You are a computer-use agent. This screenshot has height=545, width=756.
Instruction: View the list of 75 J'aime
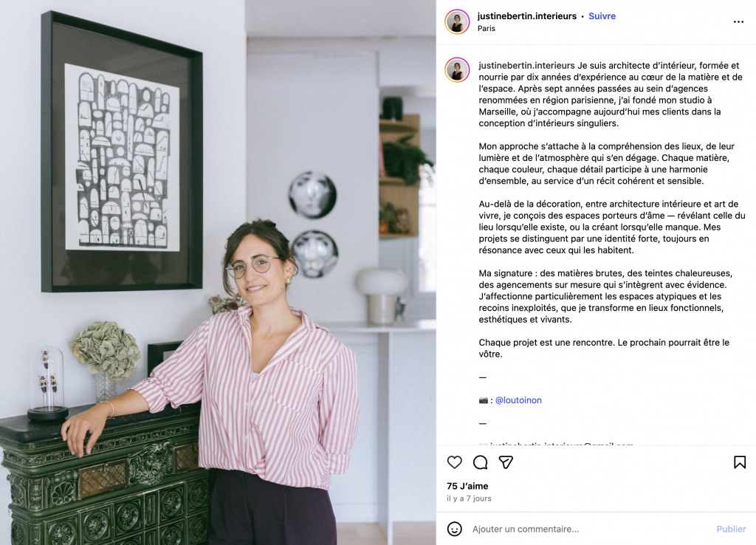(x=467, y=486)
